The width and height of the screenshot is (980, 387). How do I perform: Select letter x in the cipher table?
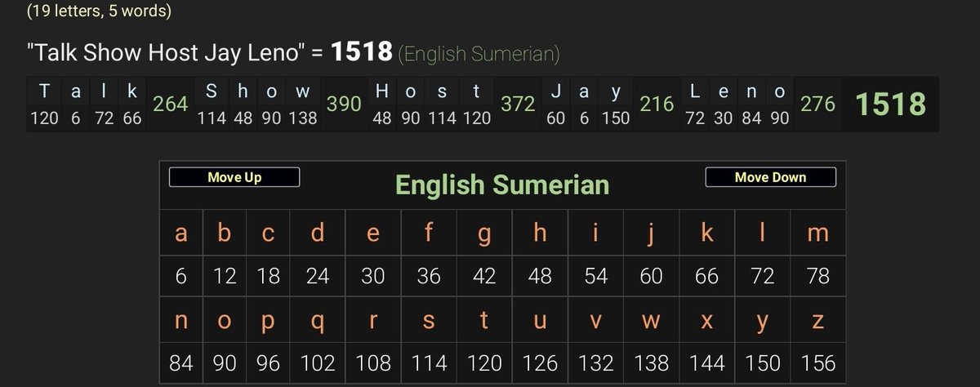click(706, 322)
